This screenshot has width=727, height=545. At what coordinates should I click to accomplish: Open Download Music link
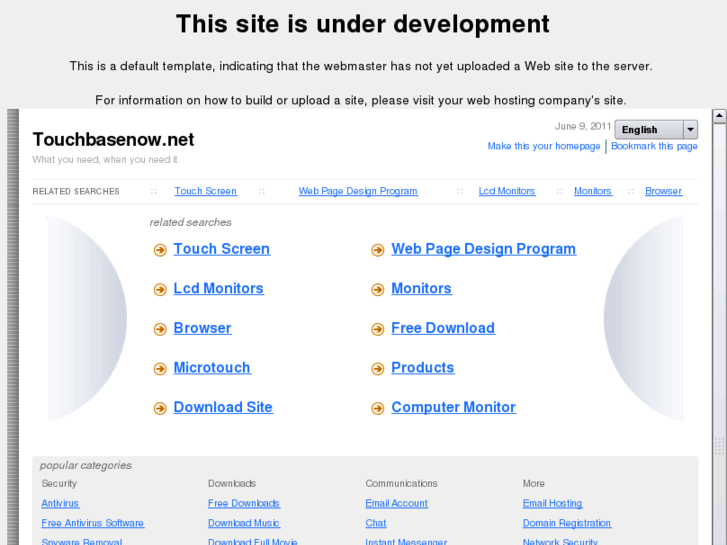243,523
